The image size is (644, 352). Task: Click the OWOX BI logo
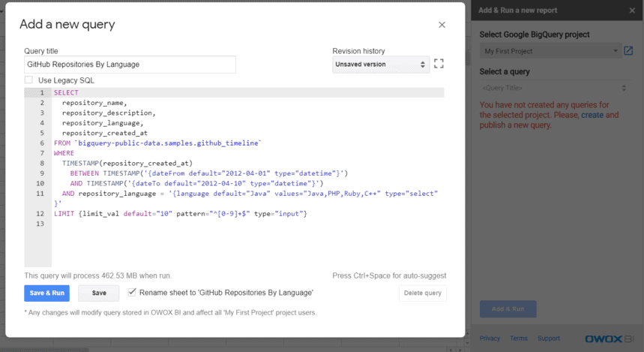[609, 338]
